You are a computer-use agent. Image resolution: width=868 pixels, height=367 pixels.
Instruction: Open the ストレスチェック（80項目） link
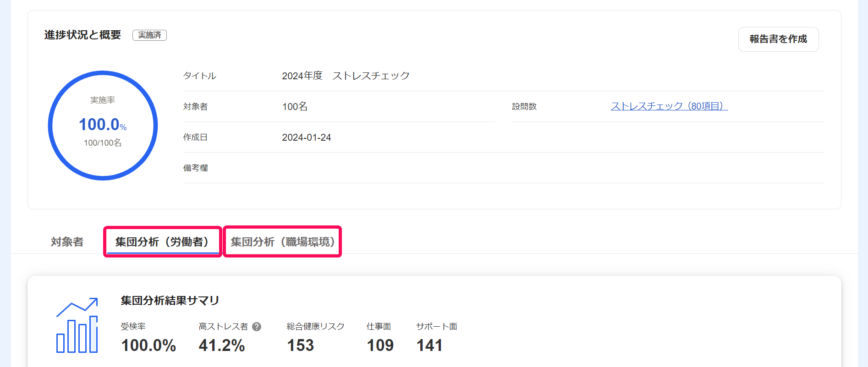click(669, 106)
